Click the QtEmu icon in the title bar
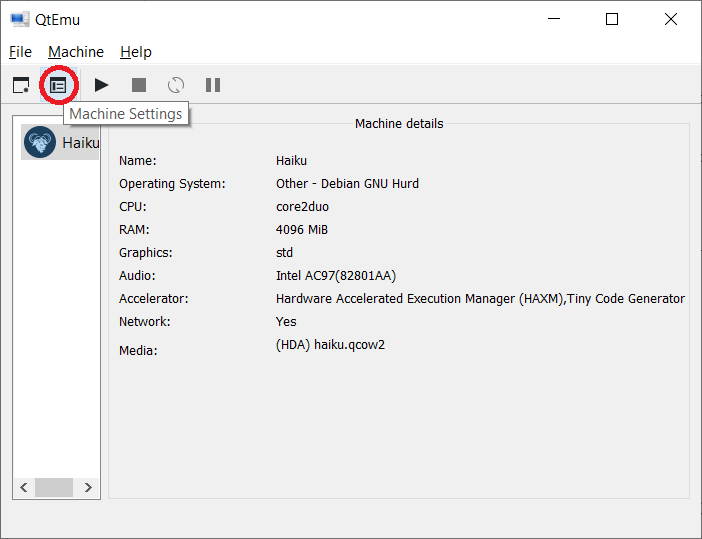This screenshot has width=702, height=539. pyautogui.click(x=19, y=19)
